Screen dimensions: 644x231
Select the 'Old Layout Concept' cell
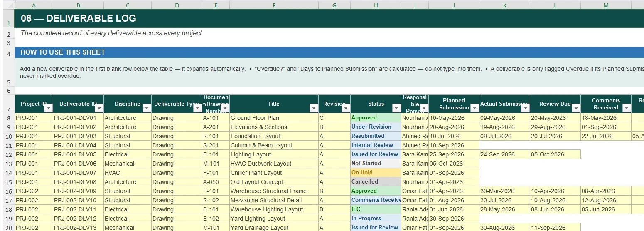(x=274, y=182)
